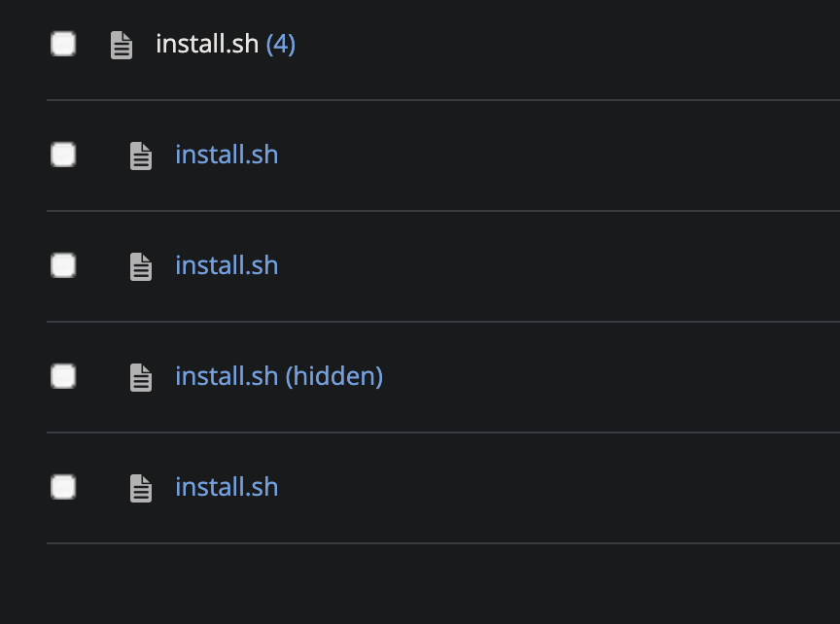This screenshot has height=624, width=840.
Task: Click the file icon of install.sh (hidden)
Action: tap(141, 378)
